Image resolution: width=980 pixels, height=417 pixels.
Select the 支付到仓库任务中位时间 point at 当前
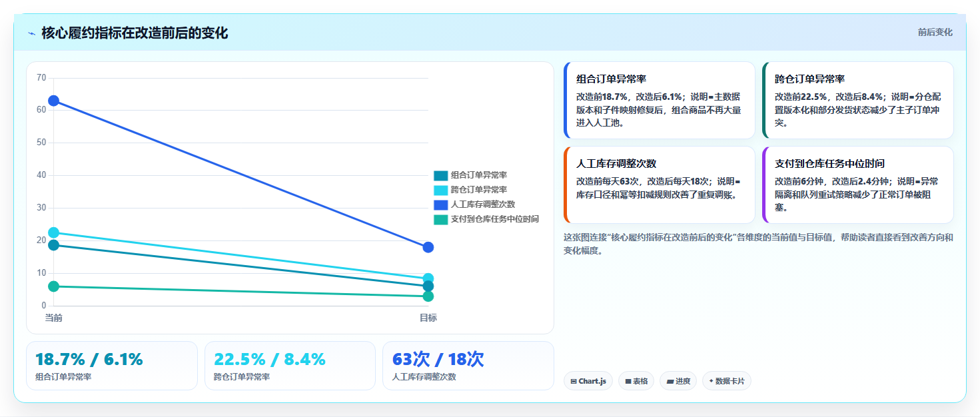point(54,286)
